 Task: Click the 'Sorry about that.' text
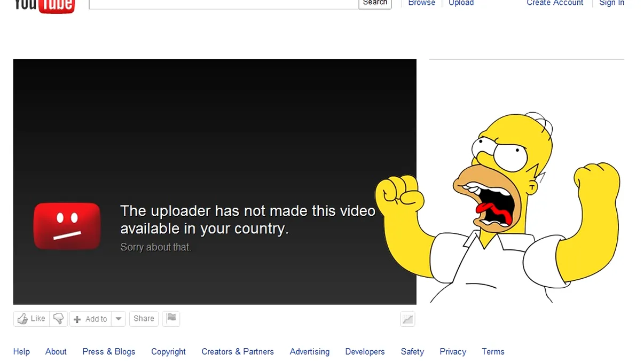pos(155,247)
